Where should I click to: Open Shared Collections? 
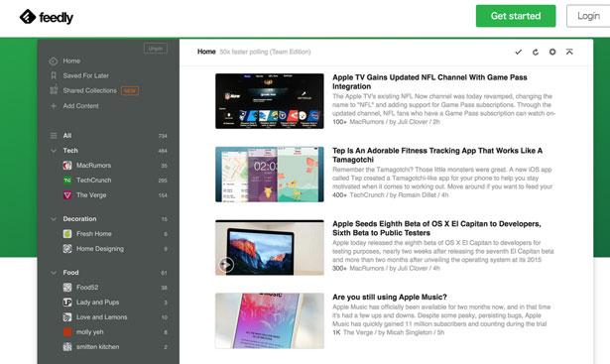pyautogui.click(x=90, y=90)
